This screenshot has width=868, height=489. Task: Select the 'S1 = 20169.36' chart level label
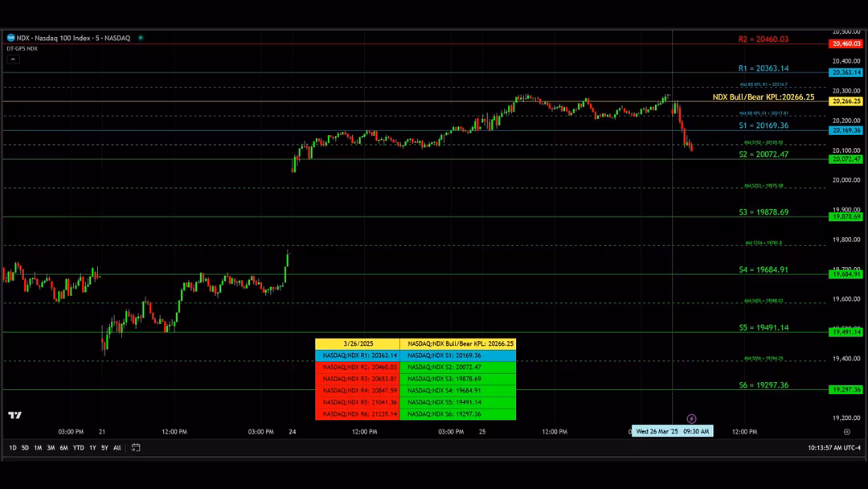pos(764,125)
